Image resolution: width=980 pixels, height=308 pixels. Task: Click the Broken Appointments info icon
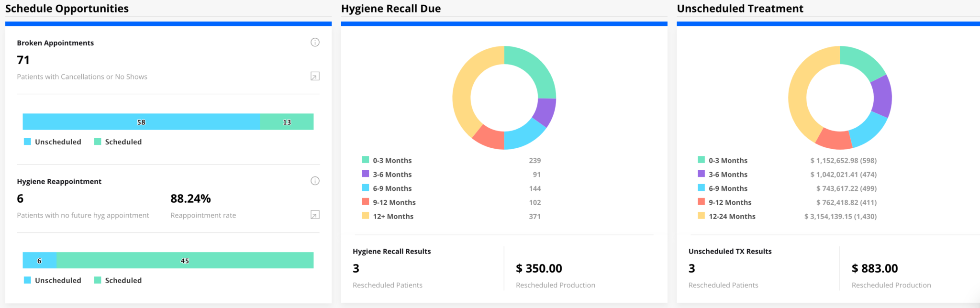[x=315, y=43]
